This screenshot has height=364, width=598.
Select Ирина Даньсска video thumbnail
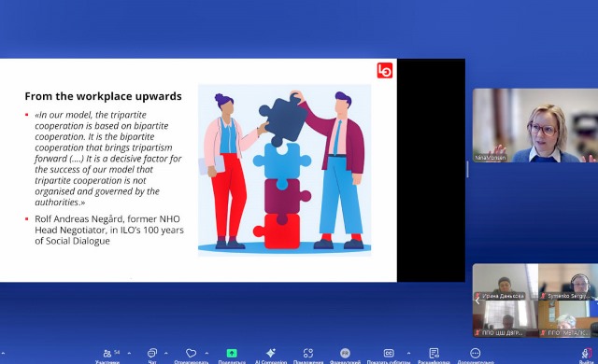coord(505,282)
